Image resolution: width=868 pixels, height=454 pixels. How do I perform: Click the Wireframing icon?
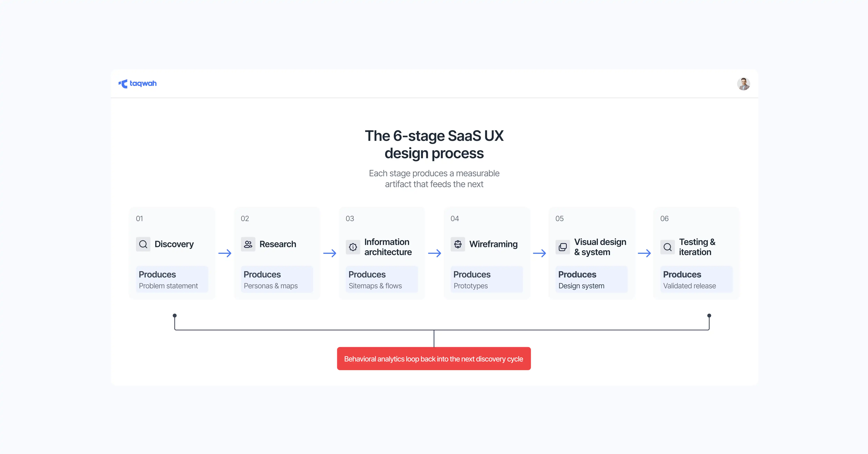click(x=458, y=244)
